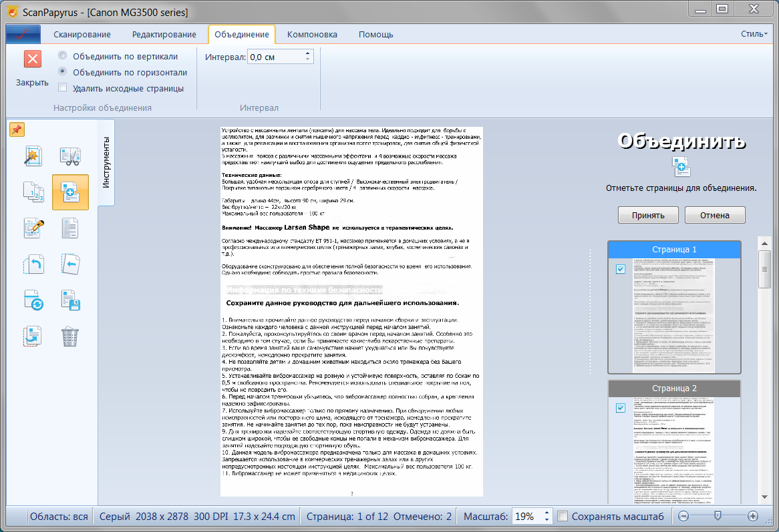Click the 17.3 x 24.4 cm status
The height and width of the screenshot is (532, 779).
264,516
